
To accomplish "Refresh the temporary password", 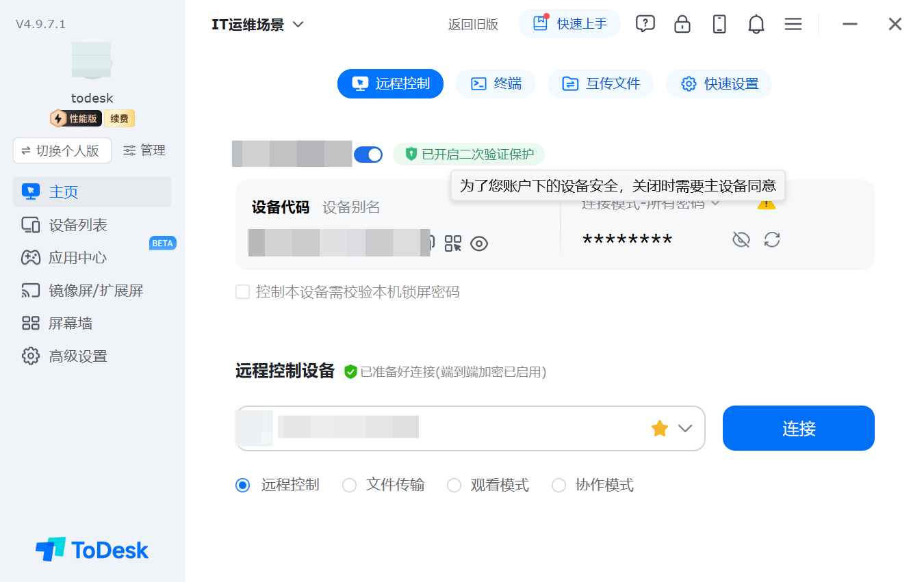I will pyautogui.click(x=772, y=239).
